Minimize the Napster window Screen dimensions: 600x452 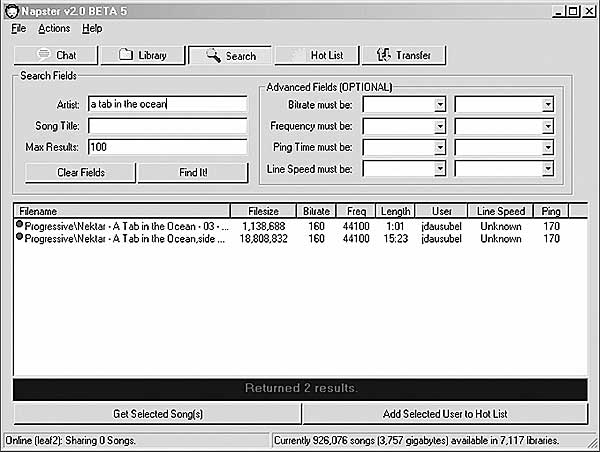coord(559,11)
